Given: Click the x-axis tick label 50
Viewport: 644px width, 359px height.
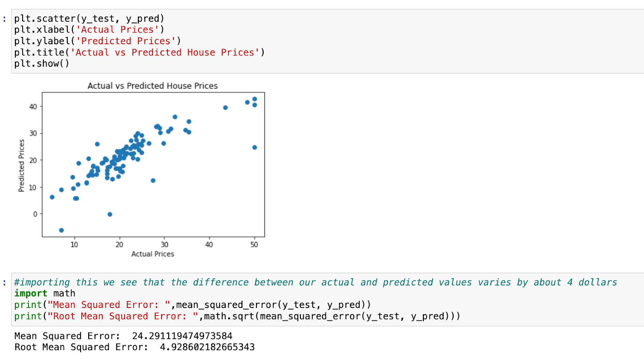Looking at the screenshot, I should pos(254,244).
